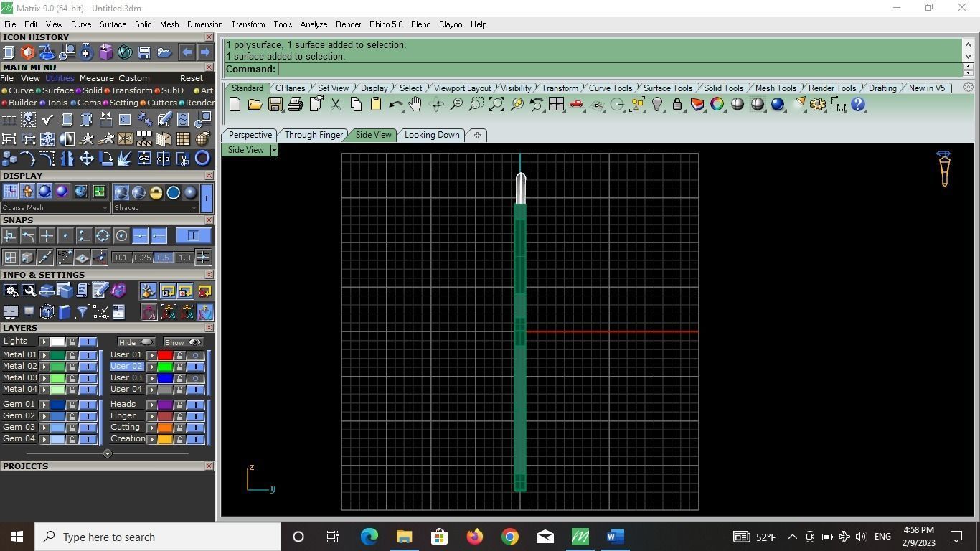Switch to the Perspective viewport tab
980x551 pixels.
click(x=250, y=135)
